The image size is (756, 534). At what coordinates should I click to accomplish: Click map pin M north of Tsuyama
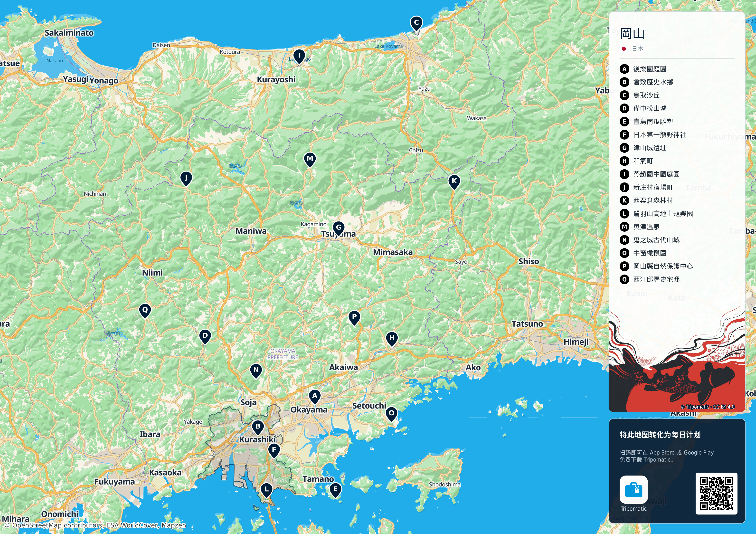310,159
